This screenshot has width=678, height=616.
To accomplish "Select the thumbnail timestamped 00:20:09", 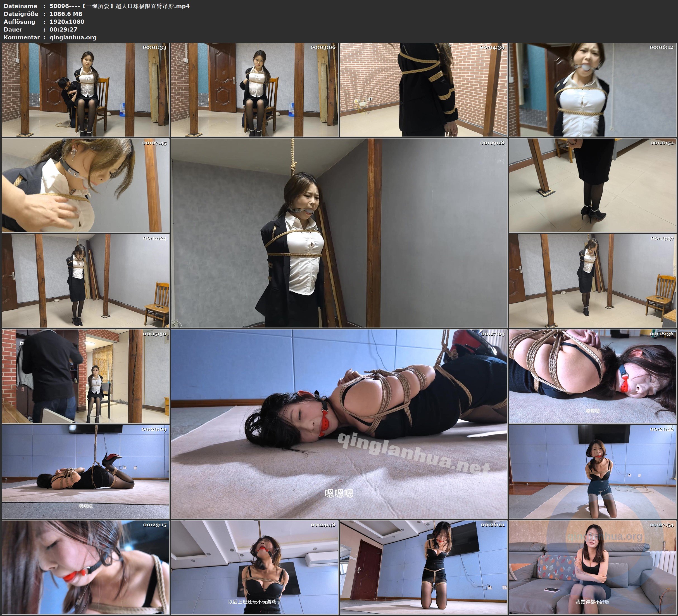I will (85, 471).
